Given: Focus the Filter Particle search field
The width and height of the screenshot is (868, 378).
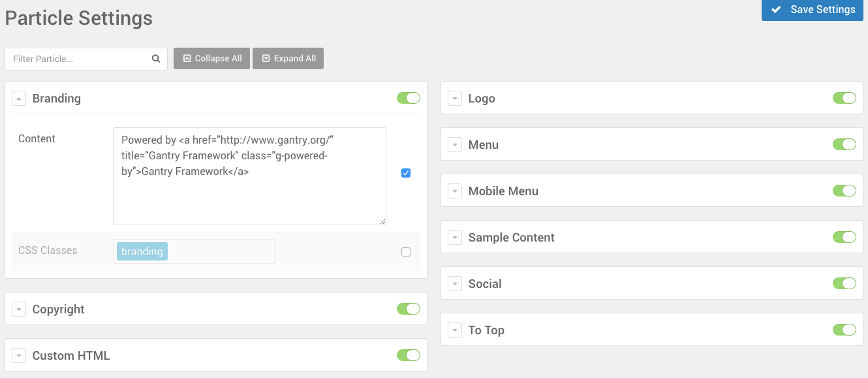Looking at the screenshot, I should 78,59.
